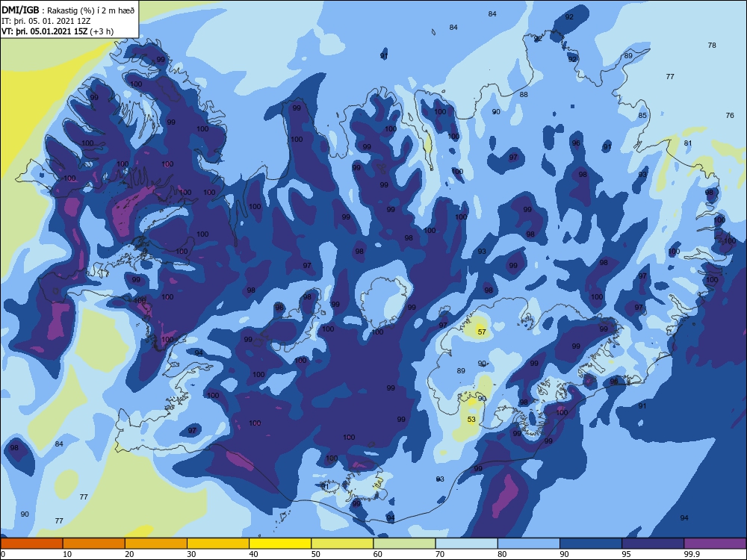Click the '88' humidity value on the map
This screenshot has width=747, height=560.
point(524,94)
